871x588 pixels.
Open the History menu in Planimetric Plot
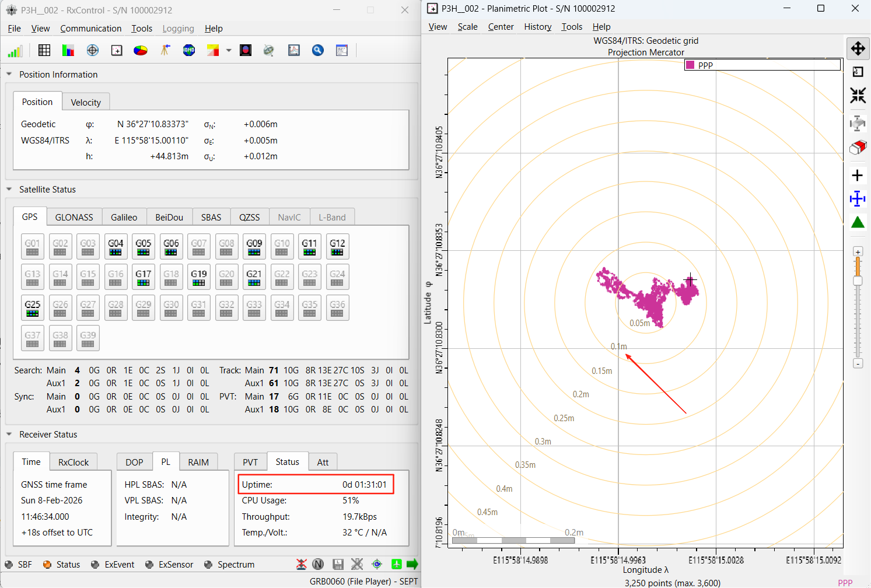pos(537,27)
